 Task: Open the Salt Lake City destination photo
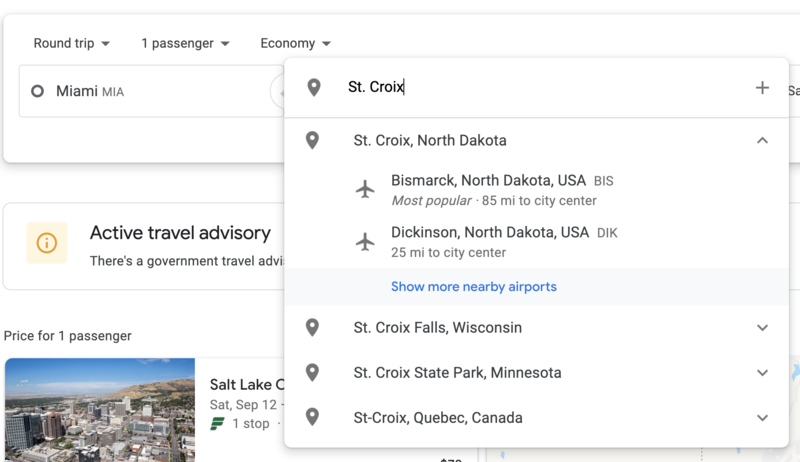point(100,410)
